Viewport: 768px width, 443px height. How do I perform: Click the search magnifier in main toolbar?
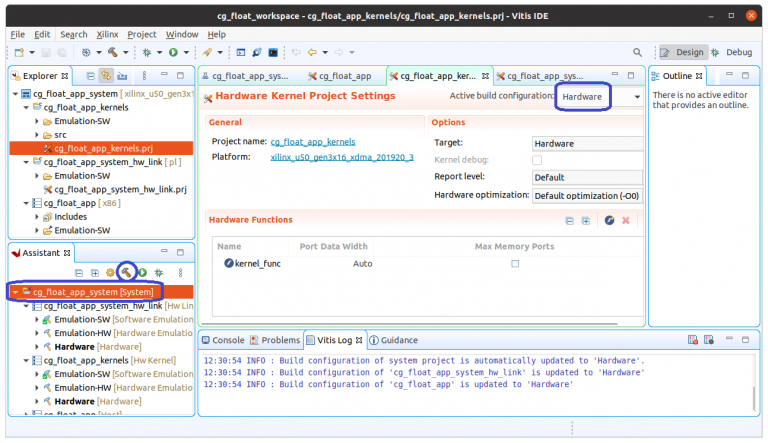(x=638, y=52)
